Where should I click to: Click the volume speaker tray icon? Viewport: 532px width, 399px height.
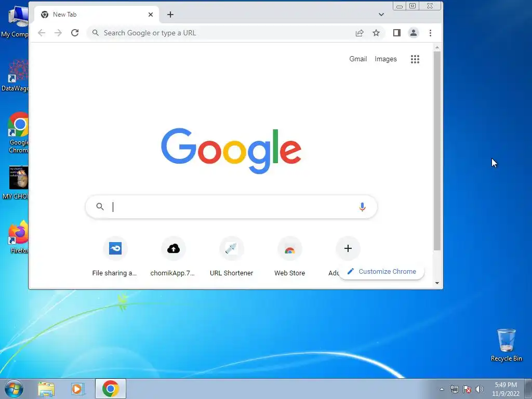coord(480,389)
